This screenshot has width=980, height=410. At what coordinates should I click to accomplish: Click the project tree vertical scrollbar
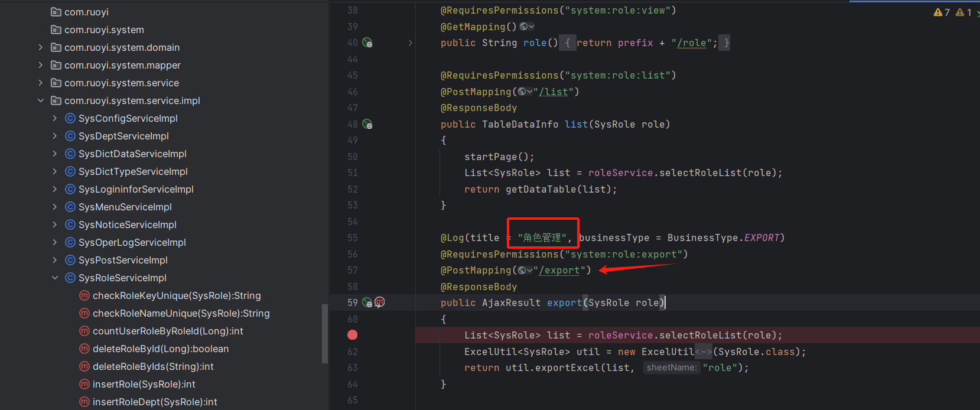[x=324, y=334]
